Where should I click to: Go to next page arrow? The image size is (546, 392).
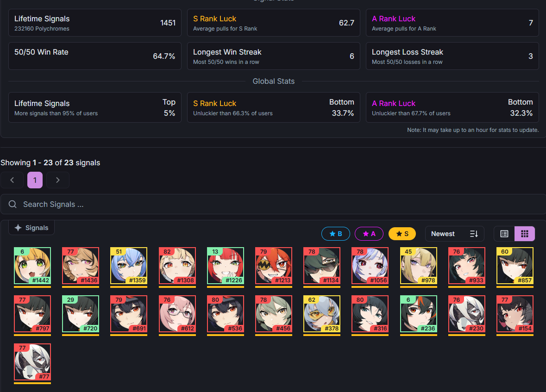tap(58, 180)
